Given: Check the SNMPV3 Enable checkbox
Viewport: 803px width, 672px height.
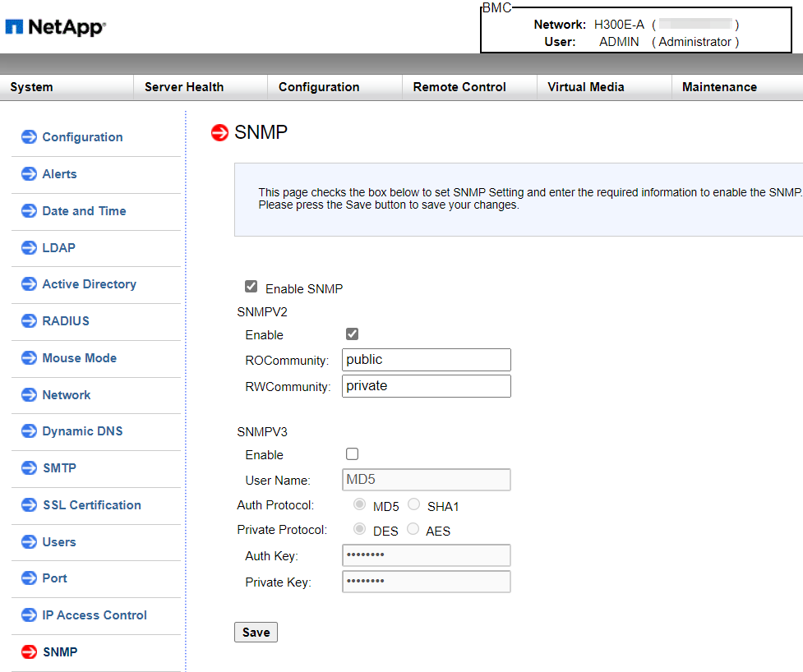Looking at the screenshot, I should coord(353,454).
